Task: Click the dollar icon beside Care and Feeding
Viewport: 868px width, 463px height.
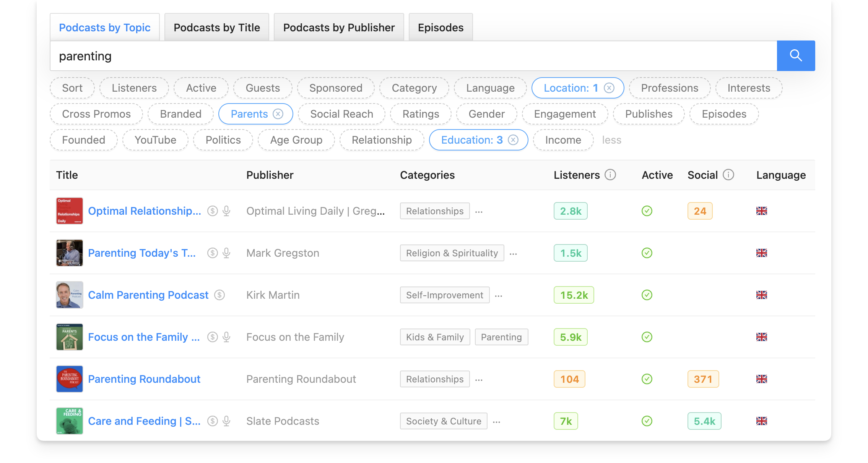Action: 213,421
